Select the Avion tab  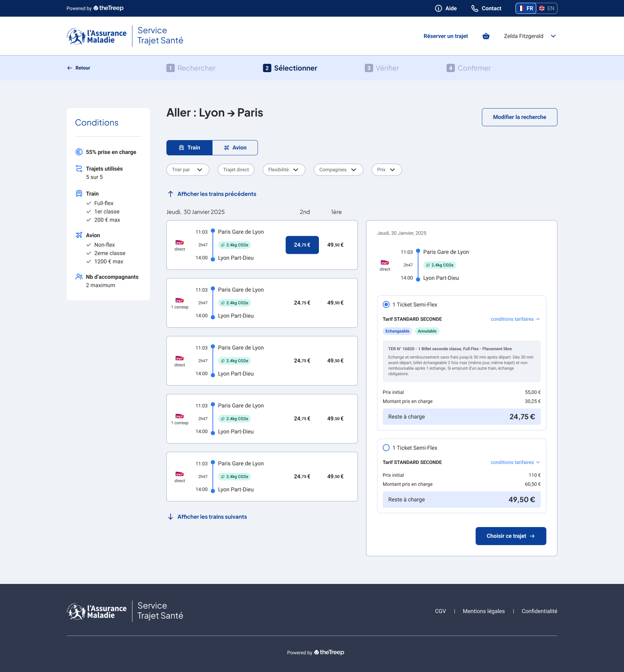click(x=235, y=148)
